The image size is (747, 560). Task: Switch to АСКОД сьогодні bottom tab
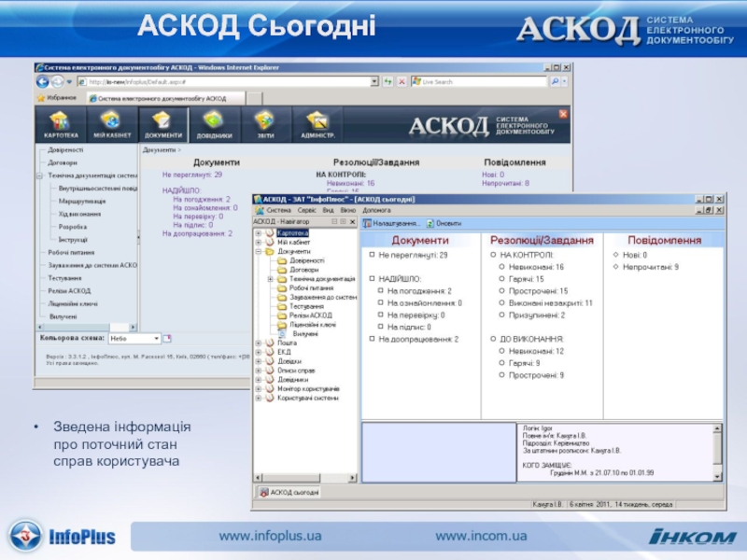[x=289, y=493]
